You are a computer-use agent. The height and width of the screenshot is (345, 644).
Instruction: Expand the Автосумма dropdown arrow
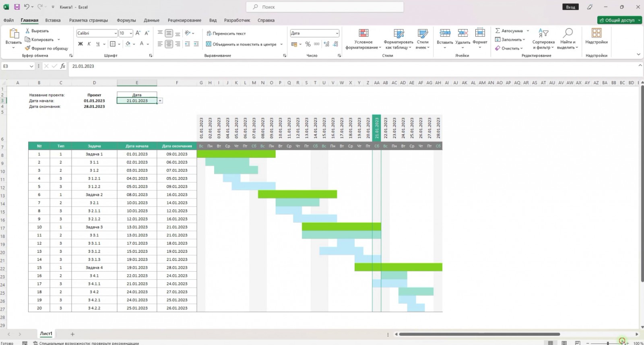[x=528, y=31]
